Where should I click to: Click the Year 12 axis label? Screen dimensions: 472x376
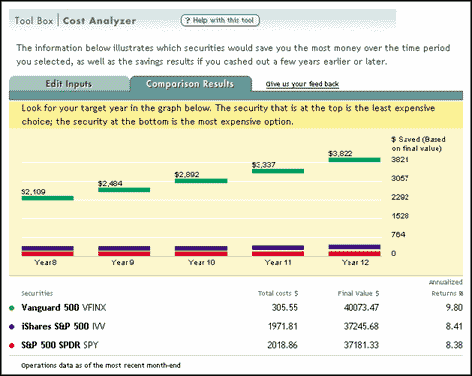pyautogui.click(x=355, y=262)
